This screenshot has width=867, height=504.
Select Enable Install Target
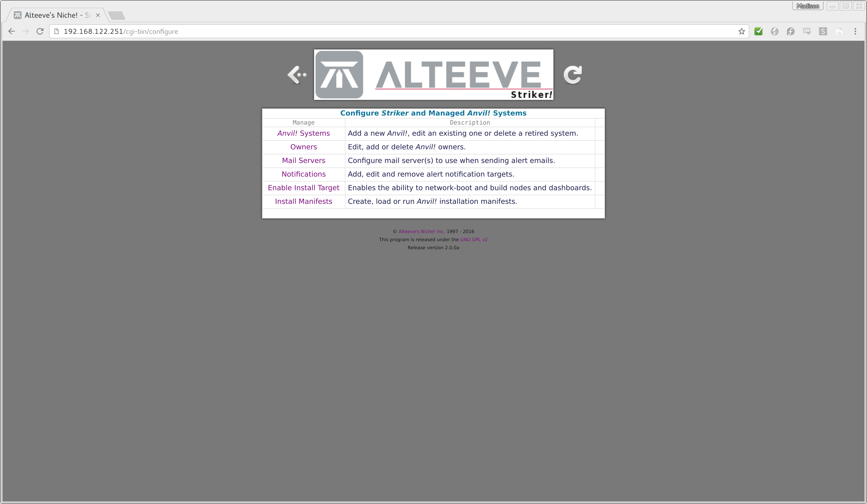click(303, 188)
